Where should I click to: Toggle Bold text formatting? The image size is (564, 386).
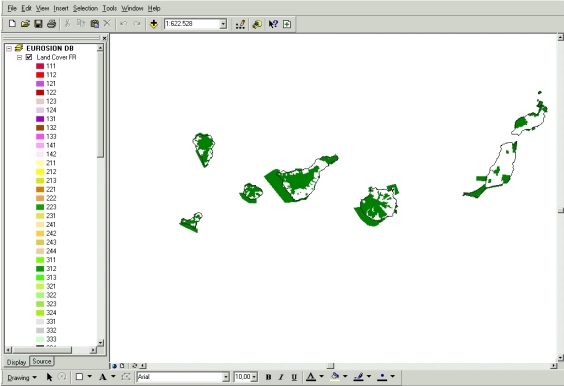[x=268, y=377]
